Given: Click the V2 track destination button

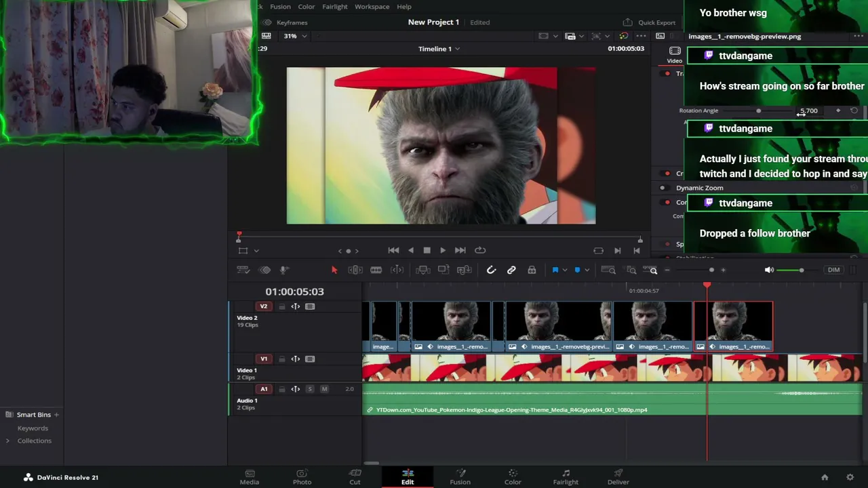Looking at the screenshot, I should (x=264, y=306).
